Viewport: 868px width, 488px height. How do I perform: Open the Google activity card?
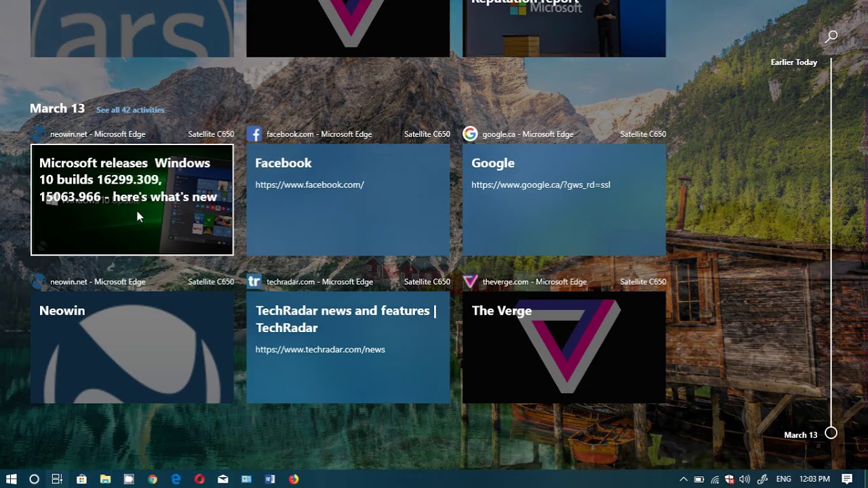coord(564,200)
